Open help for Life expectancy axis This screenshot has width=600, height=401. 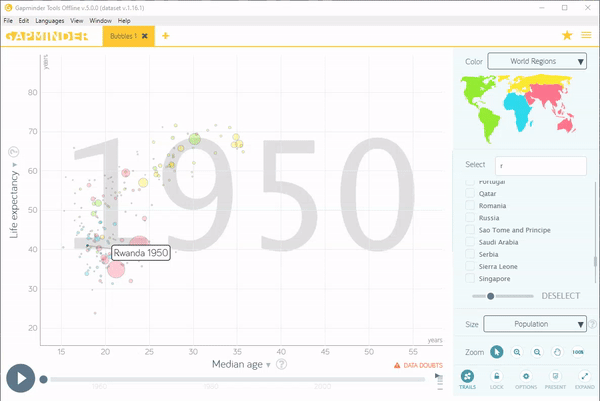coord(13,152)
